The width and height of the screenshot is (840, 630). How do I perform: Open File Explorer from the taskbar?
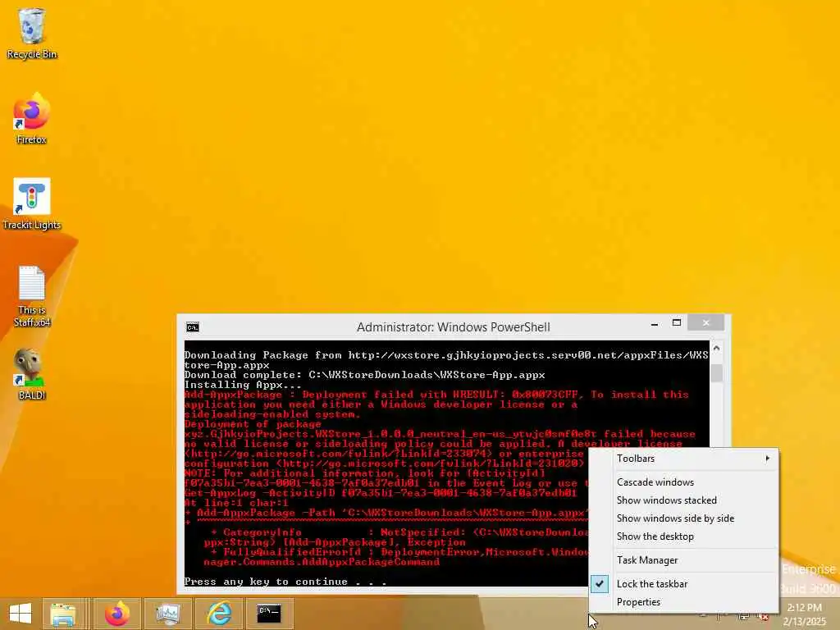click(x=62, y=614)
